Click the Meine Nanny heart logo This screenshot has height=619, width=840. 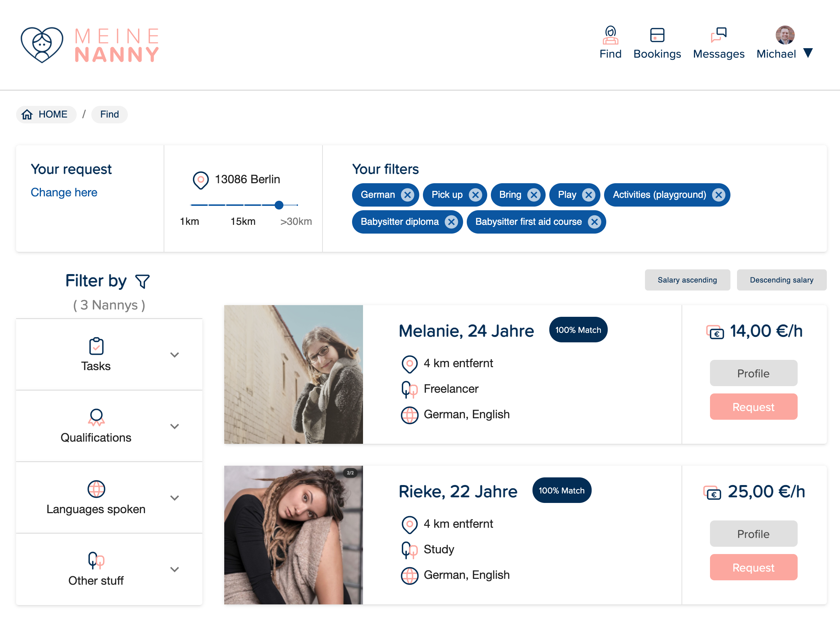(42, 44)
